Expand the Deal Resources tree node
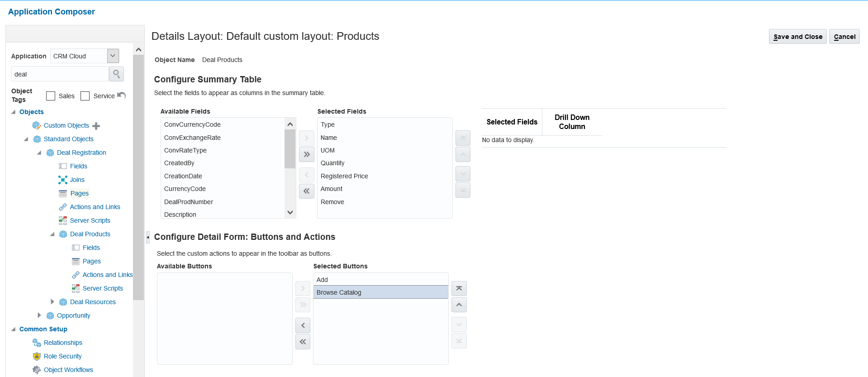 coord(52,302)
